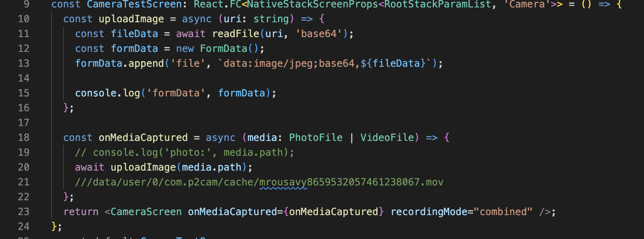This screenshot has height=239, width=644.
Task: Click the 'base64' string argument
Action: pyautogui.click(x=319, y=34)
